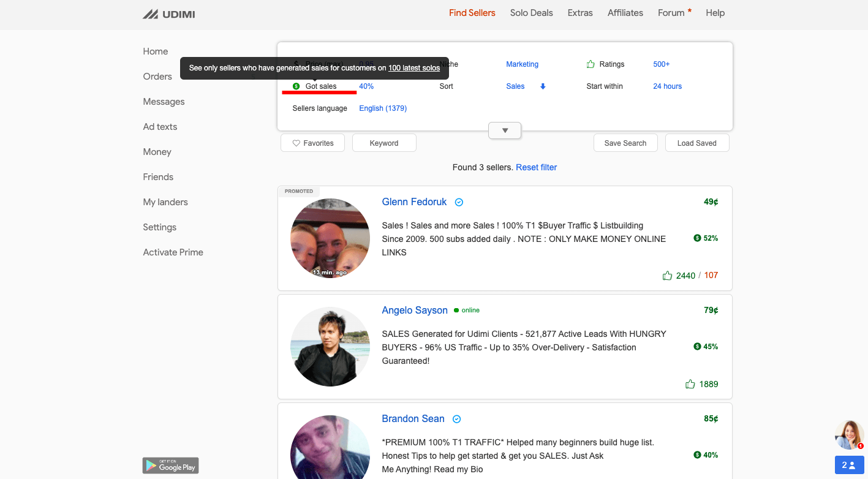Change the Ratings filter value 500+

pyautogui.click(x=661, y=64)
